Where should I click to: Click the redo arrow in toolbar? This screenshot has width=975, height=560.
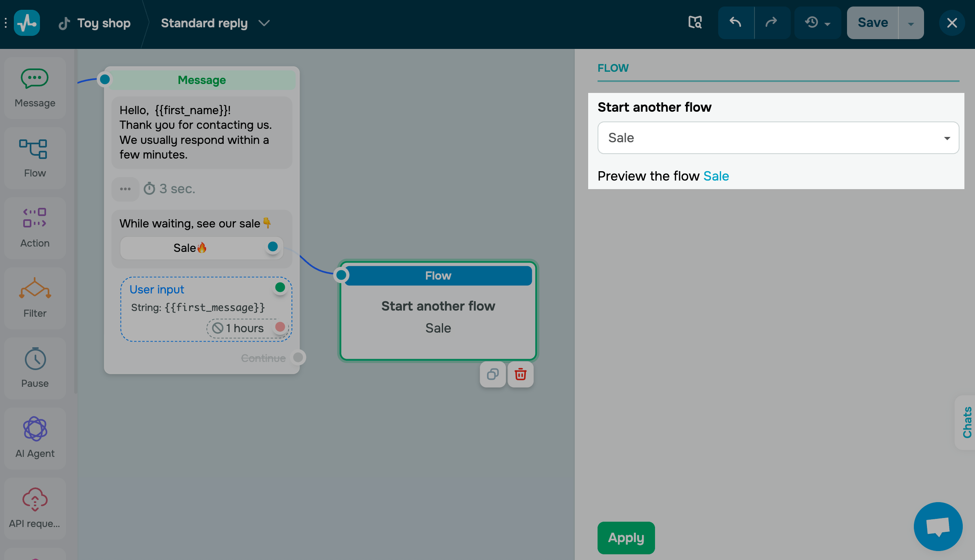coord(772,23)
